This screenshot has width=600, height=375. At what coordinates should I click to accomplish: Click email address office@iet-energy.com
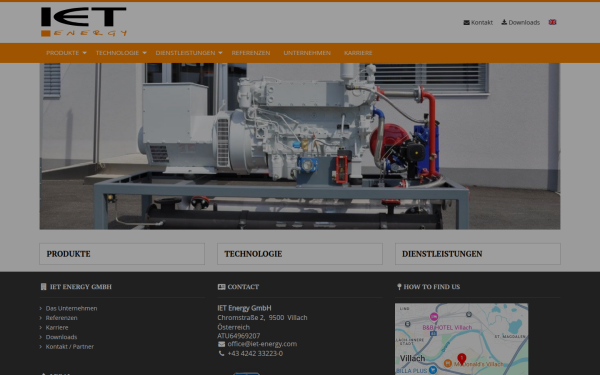pyautogui.click(x=262, y=344)
